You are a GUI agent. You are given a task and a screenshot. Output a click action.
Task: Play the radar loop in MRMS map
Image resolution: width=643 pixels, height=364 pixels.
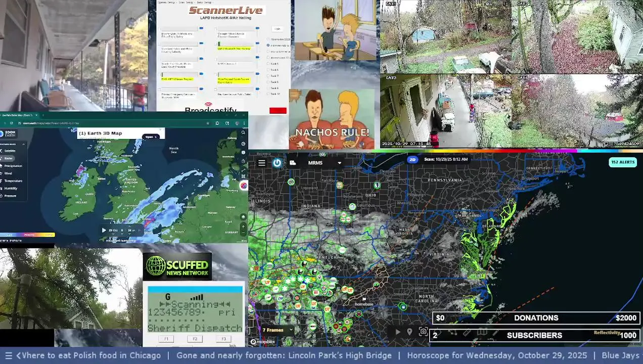(398, 332)
